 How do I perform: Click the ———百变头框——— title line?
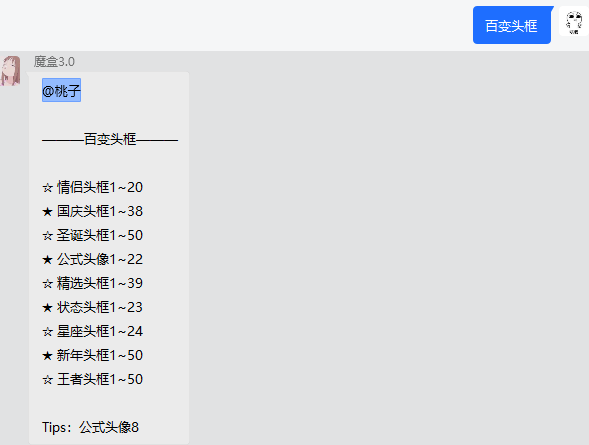tap(110, 139)
